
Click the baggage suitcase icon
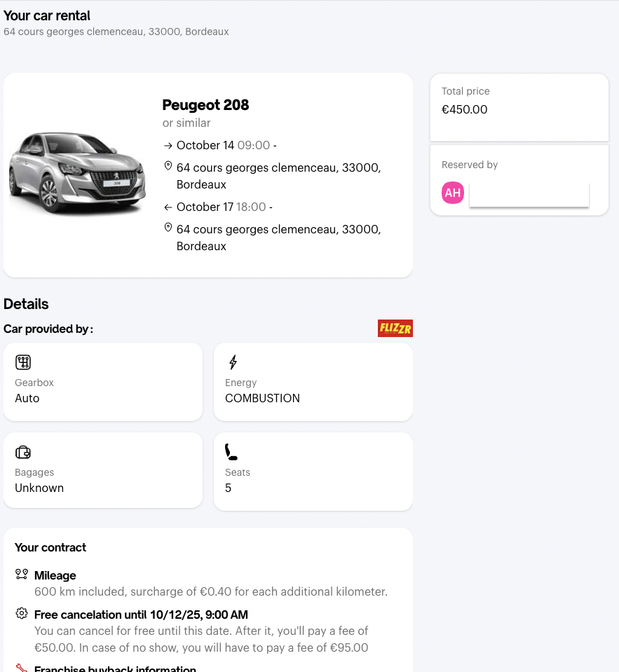pyautogui.click(x=23, y=452)
